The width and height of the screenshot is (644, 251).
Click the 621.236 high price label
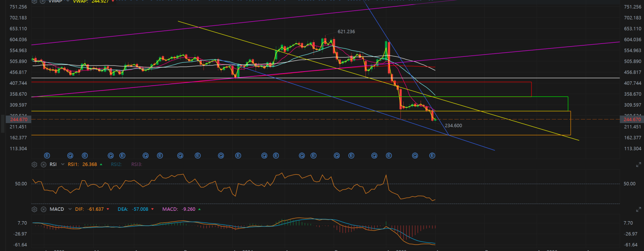click(346, 32)
